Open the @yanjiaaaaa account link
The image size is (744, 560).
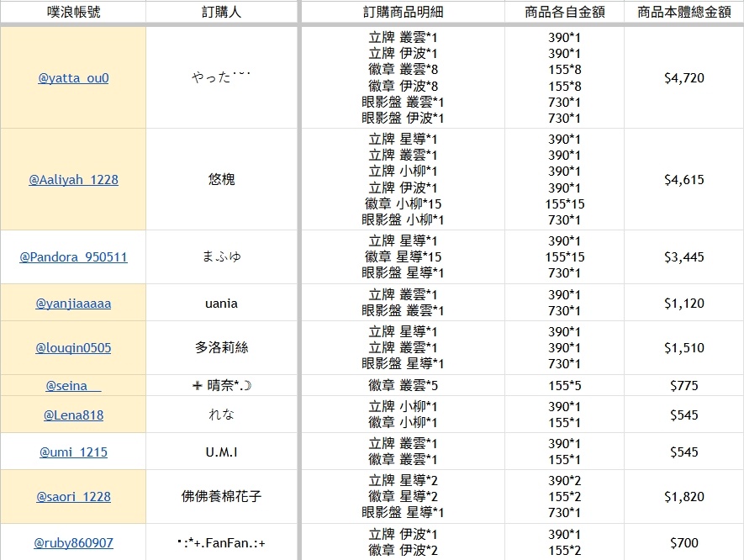(73, 304)
